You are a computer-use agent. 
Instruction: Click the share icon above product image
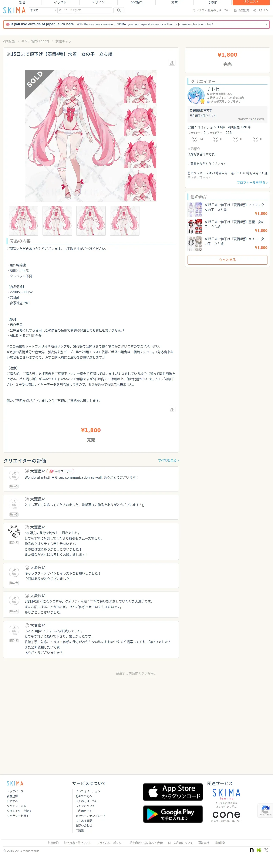[172, 63]
